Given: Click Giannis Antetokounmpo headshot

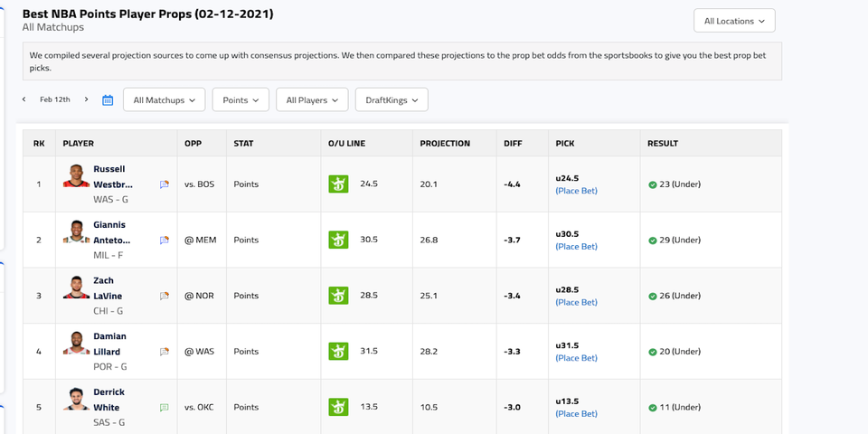Looking at the screenshot, I should tap(76, 232).
